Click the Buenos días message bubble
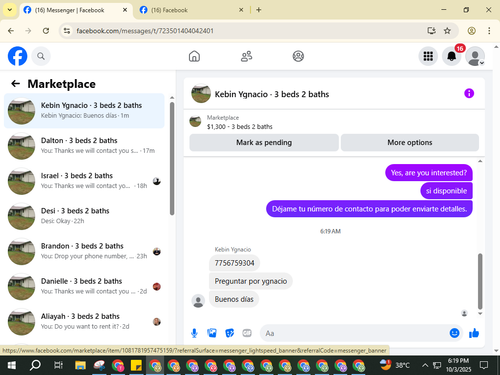This screenshot has height=375, width=500. click(x=234, y=299)
